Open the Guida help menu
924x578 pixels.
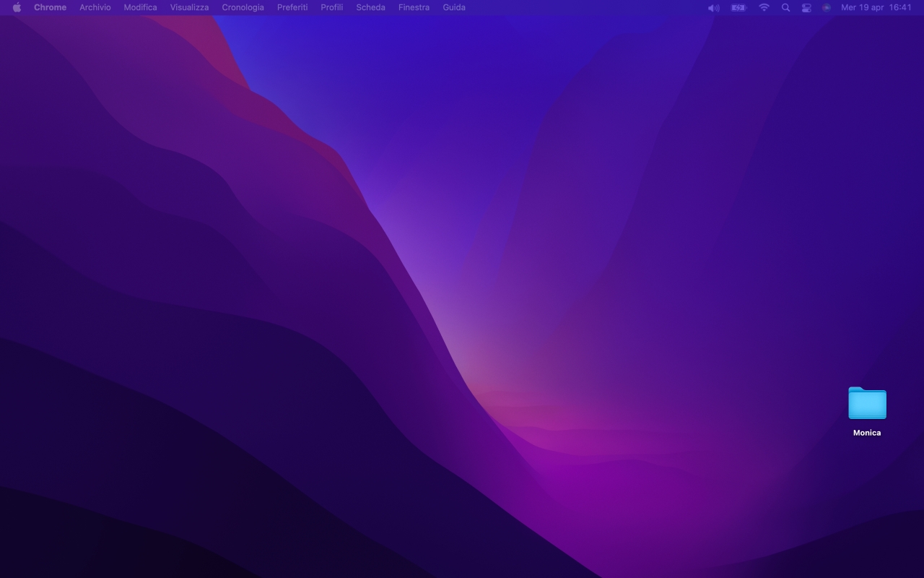(454, 7)
